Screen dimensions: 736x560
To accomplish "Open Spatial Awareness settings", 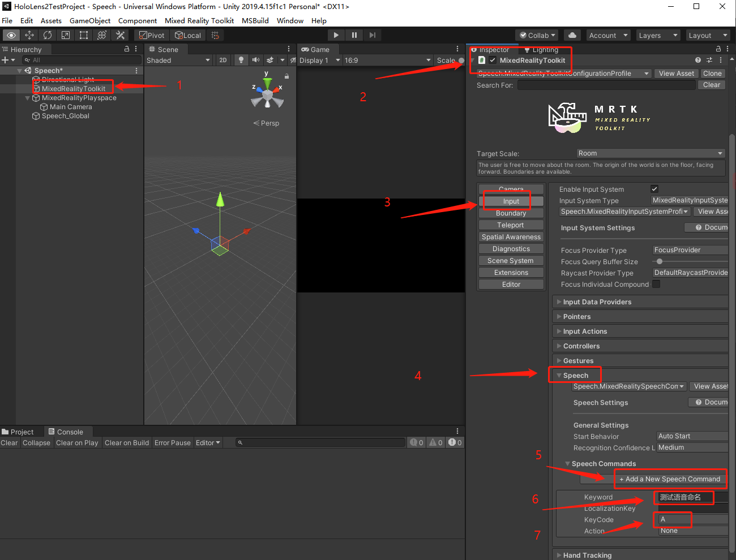I will [511, 237].
